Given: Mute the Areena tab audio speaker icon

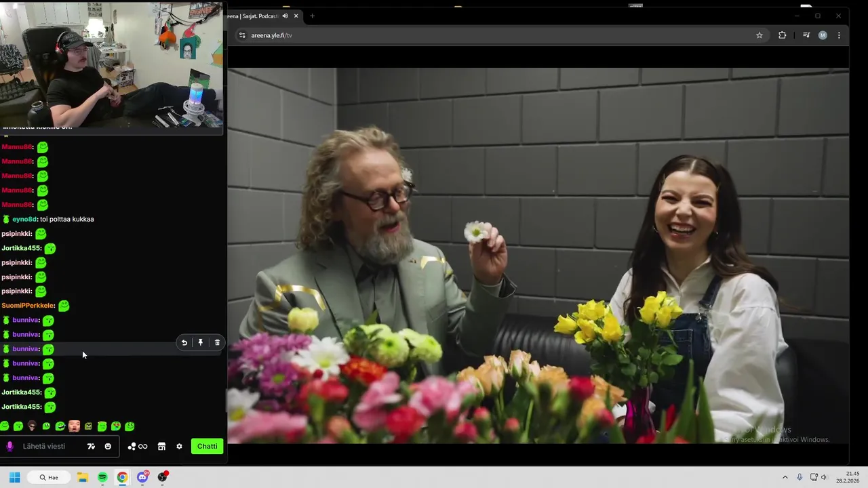Looking at the screenshot, I should click(x=285, y=16).
